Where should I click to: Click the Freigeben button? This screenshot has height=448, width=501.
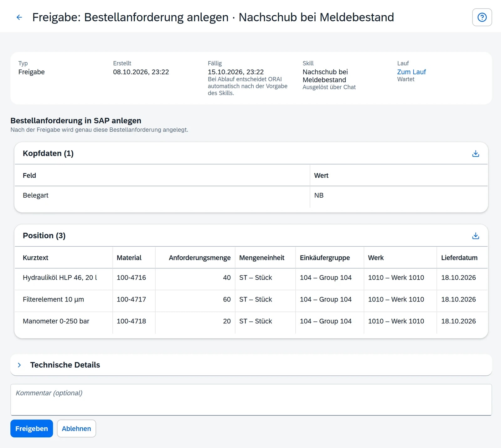pyautogui.click(x=32, y=429)
